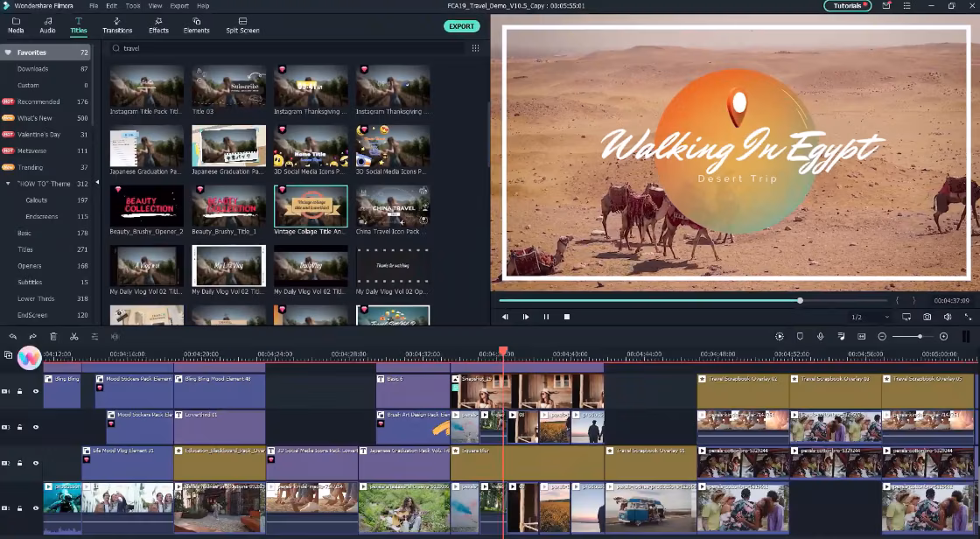Open the File menu
Viewport: 980px width, 539px height.
[93, 5]
